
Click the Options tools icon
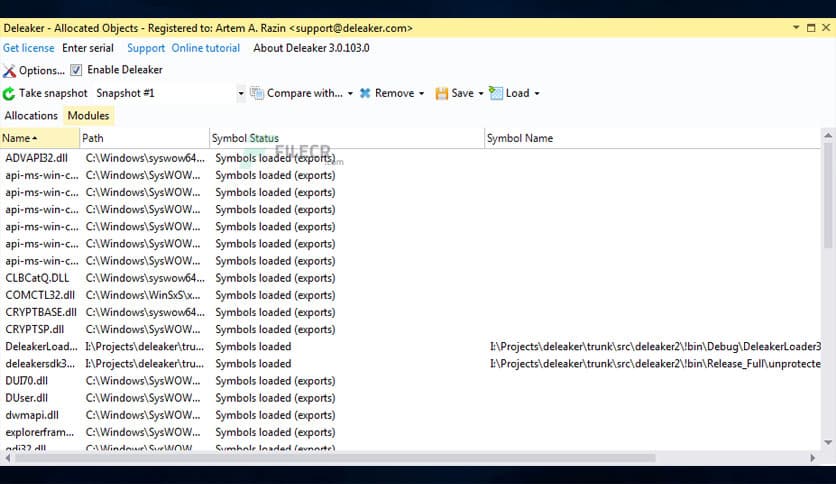tap(10, 71)
